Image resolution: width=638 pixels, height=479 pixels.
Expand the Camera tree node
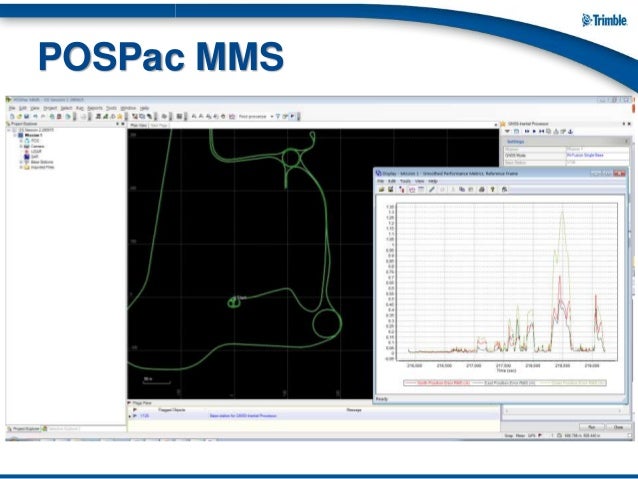click(21, 146)
